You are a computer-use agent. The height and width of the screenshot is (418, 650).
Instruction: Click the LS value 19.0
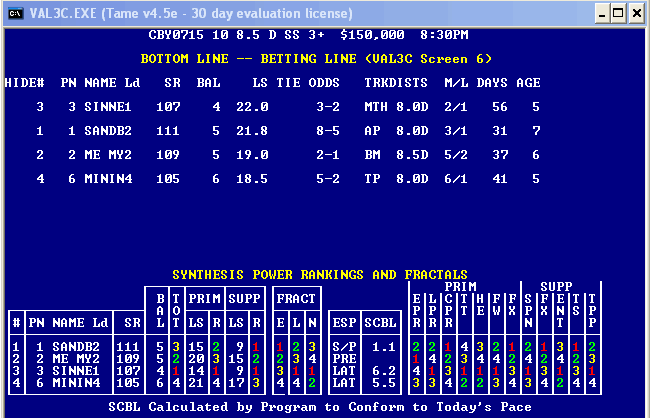pyautogui.click(x=252, y=155)
